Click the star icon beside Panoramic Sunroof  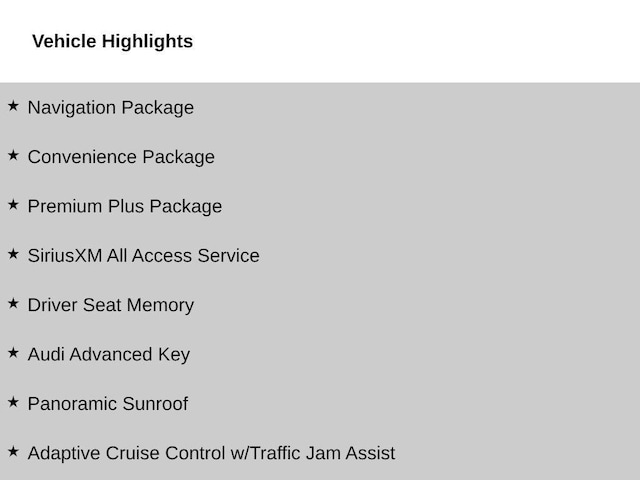point(13,402)
